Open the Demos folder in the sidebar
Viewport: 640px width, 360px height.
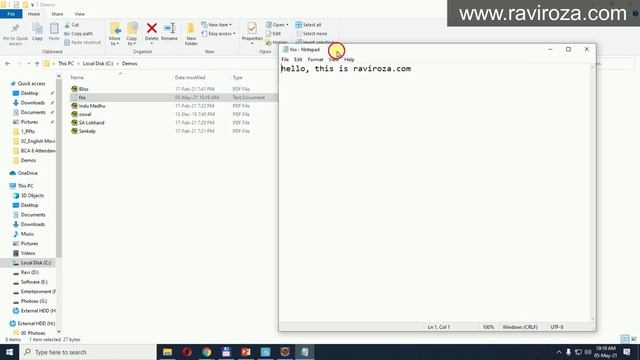tap(28, 160)
